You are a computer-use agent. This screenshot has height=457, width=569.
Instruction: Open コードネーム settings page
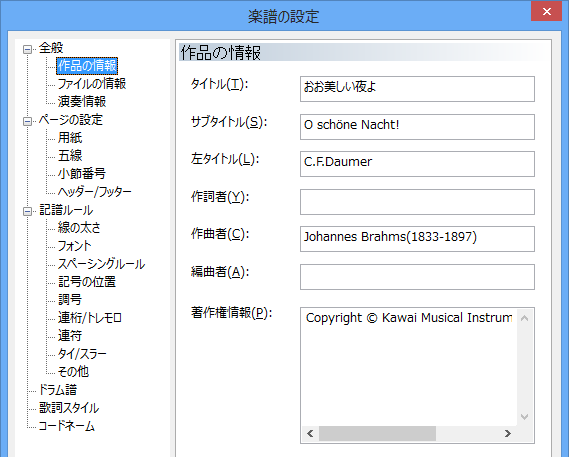click(x=66, y=426)
